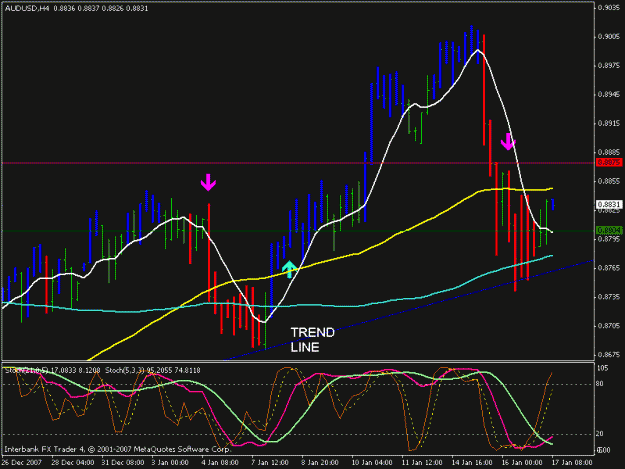This screenshot has height=469, width=625.
Task: Click the Interbank FX Trader 4 copyright text
Action: (x=118, y=449)
